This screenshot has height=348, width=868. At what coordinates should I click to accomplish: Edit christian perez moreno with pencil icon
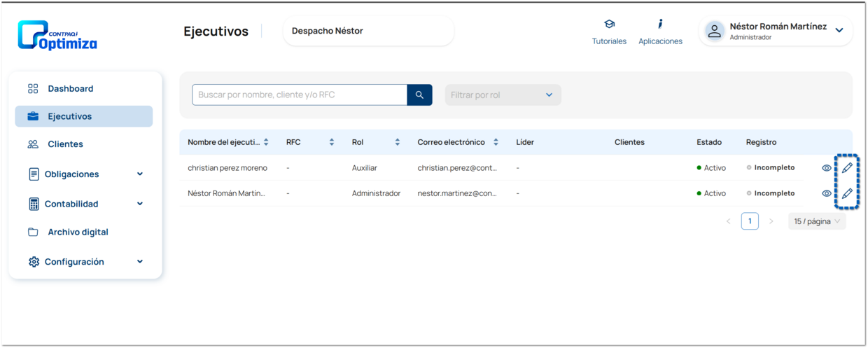coord(847,168)
